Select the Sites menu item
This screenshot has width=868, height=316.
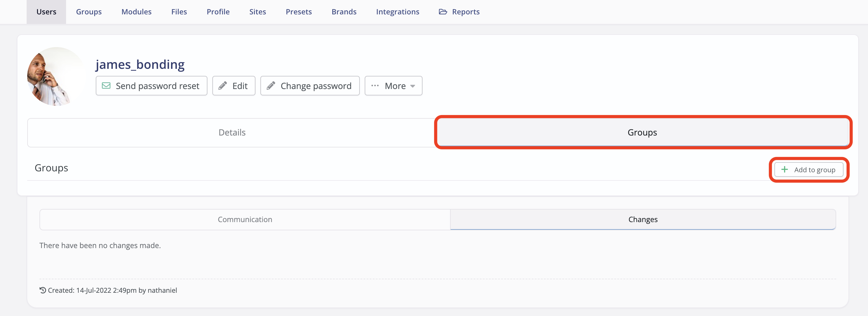(x=257, y=11)
